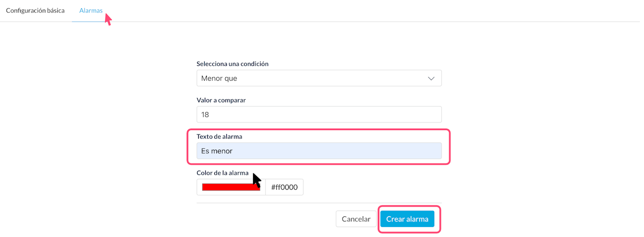This screenshot has width=644, height=237.
Task: Create the alarm with the Crear alarma button
Action: pos(407,219)
